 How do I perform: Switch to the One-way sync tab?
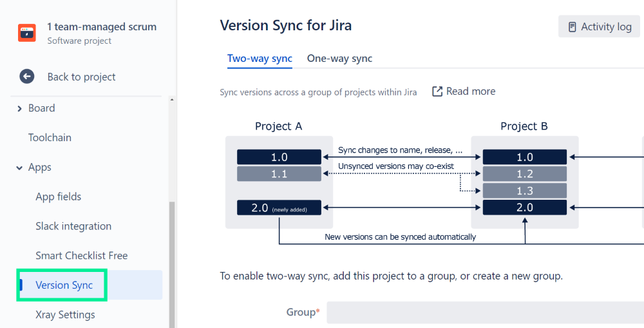(x=339, y=59)
